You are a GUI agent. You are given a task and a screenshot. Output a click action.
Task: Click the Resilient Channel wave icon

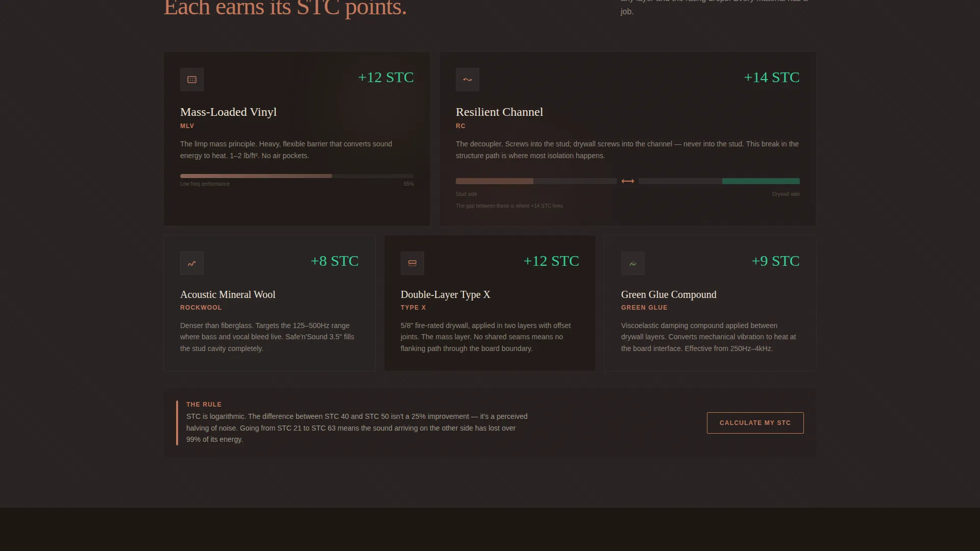click(468, 80)
